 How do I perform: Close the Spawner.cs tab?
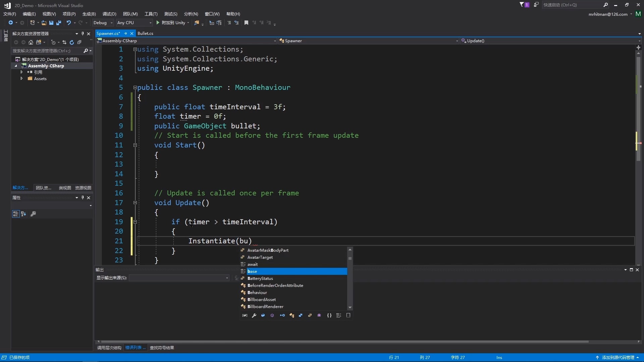[132, 34]
